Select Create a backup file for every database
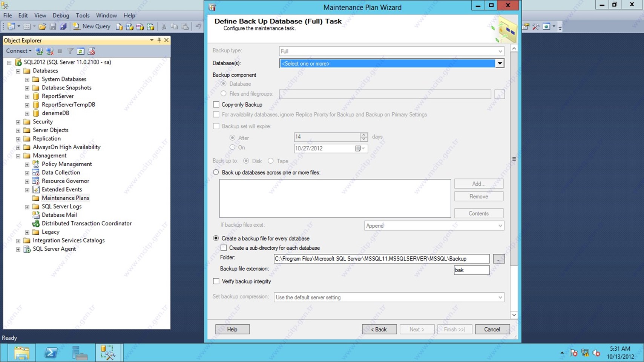Viewport: 644px width, 362px height. 216,238
